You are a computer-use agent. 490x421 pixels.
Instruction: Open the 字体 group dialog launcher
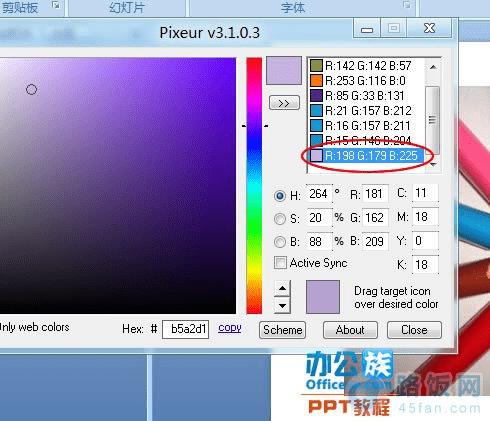click(407, 5)
